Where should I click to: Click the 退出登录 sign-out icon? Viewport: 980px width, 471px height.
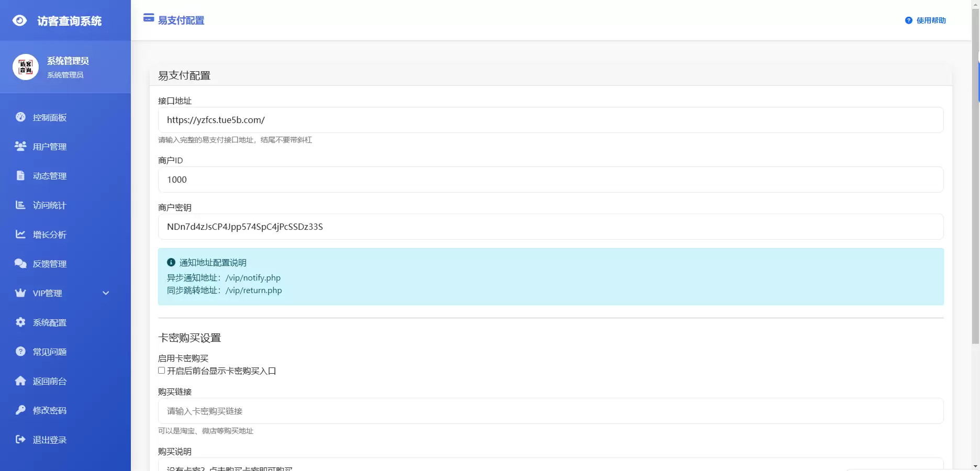coord(20,440)
